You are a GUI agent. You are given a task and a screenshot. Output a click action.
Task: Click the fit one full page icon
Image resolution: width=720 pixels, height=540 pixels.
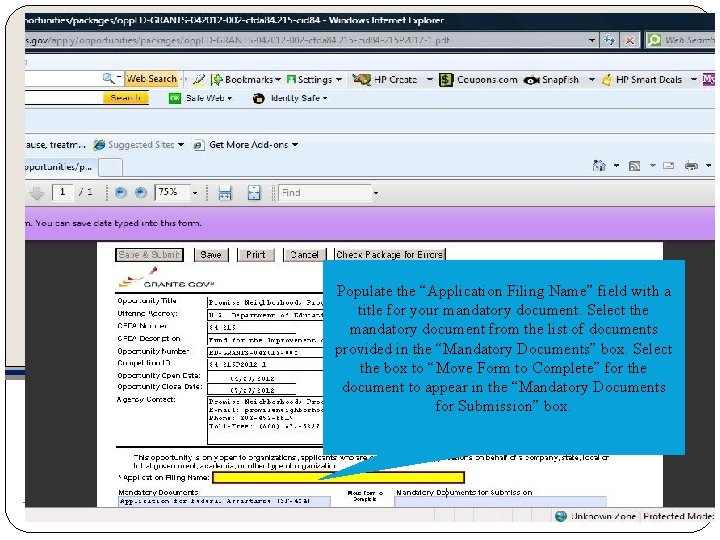pyautogui.click(x=254, y=193)
